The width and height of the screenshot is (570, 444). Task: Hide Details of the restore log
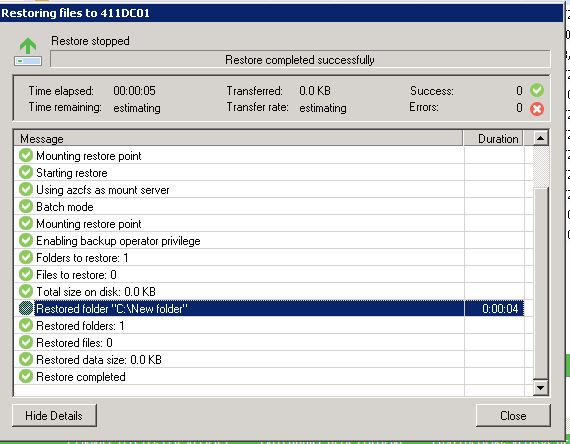[54, 415]
